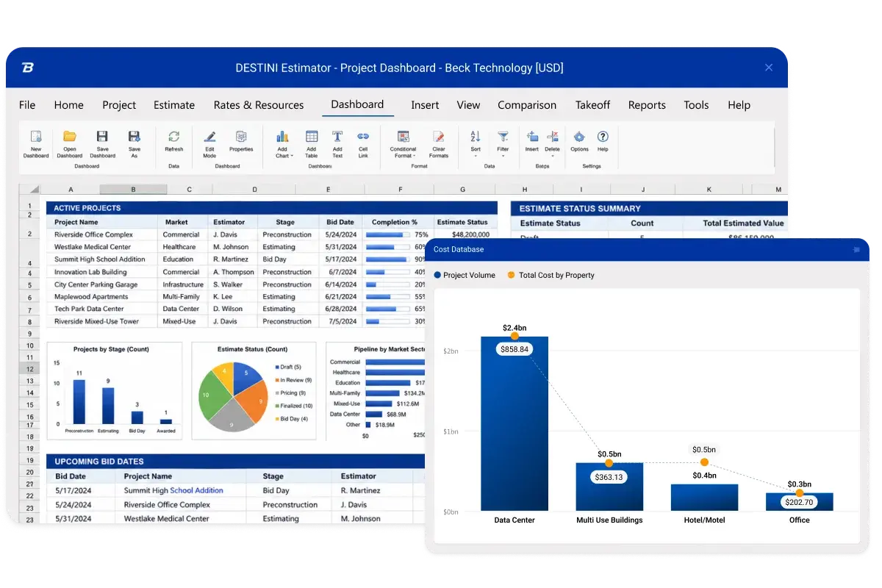Select spreadsheet column header B
Image resolution: width=882 pixels, height=588 pixels.
133,189
